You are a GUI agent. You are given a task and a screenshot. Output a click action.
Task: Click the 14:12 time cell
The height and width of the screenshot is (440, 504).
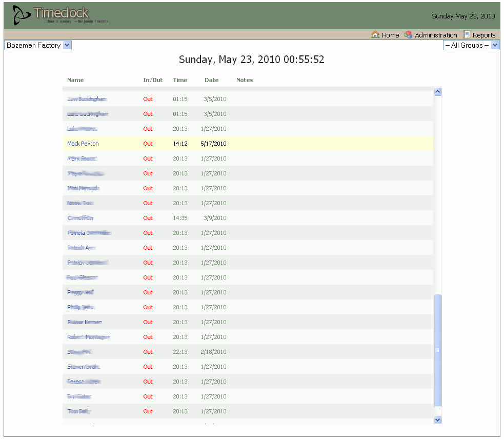pyautogui.click(x=180, y=144)
